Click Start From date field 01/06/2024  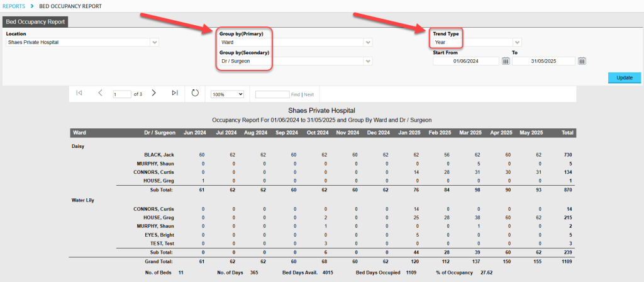466,61
